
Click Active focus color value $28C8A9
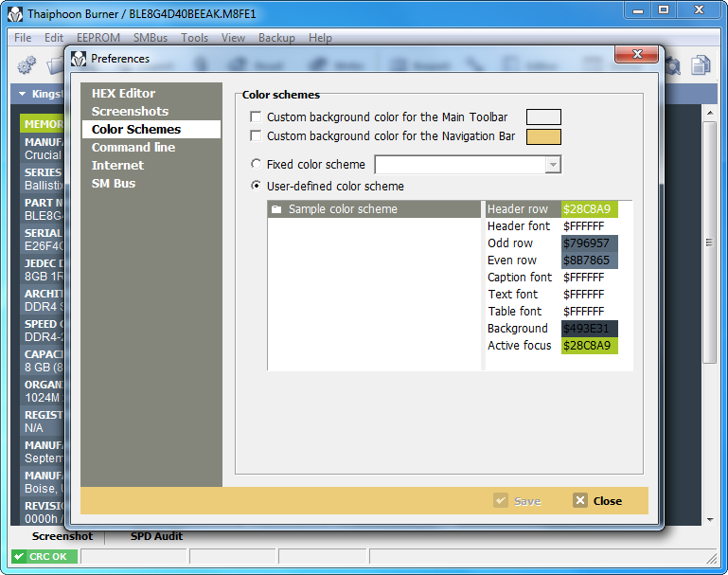click(589, 346)
